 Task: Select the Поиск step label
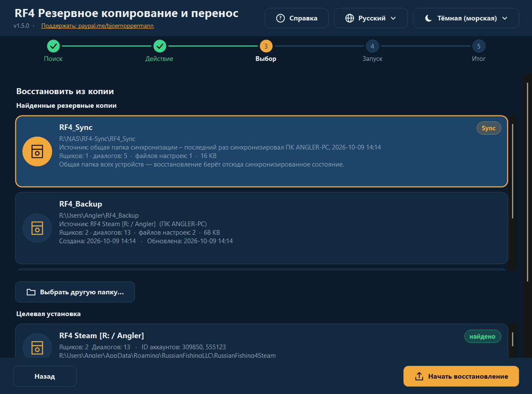pyautogui.click(x=53, y=59)
